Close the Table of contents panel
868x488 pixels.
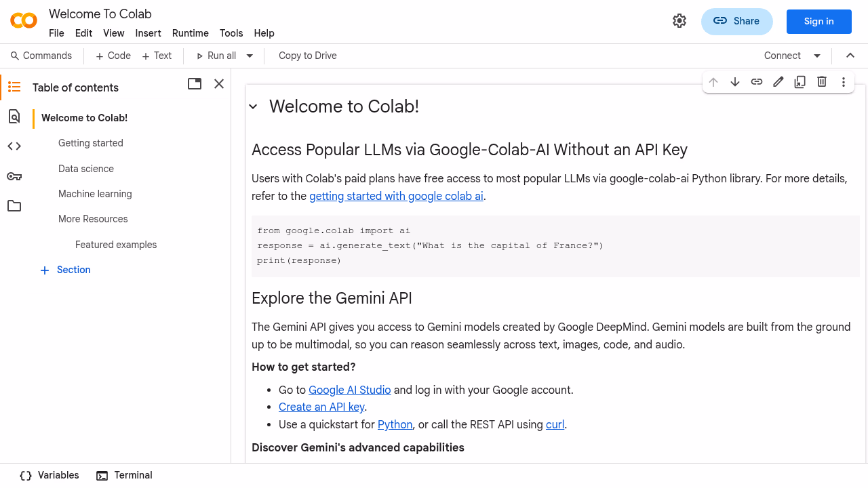[219, 84]
